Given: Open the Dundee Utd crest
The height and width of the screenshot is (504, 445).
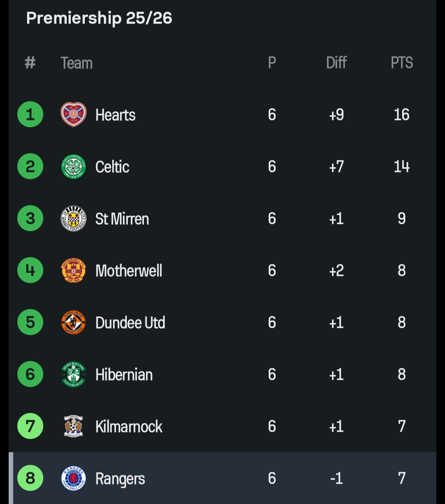Looking at the screenshot, I should point(73,323).
